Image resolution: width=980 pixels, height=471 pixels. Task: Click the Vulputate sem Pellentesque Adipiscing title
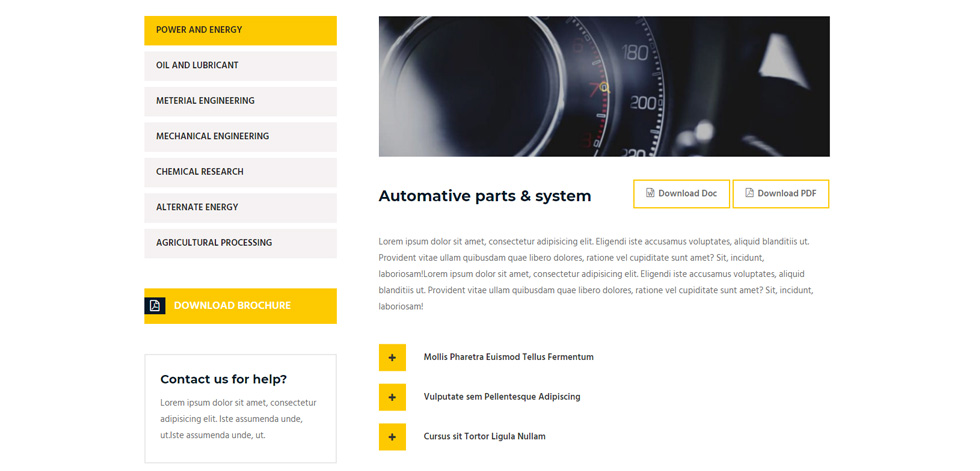click(x=502, y=397)
